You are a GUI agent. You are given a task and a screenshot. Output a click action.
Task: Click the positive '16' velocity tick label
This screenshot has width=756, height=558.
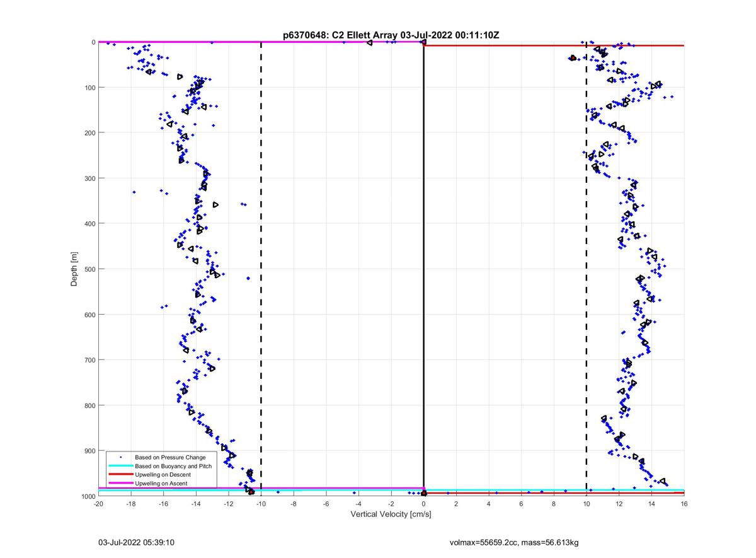pyautogui.click(x=684, y=504)
